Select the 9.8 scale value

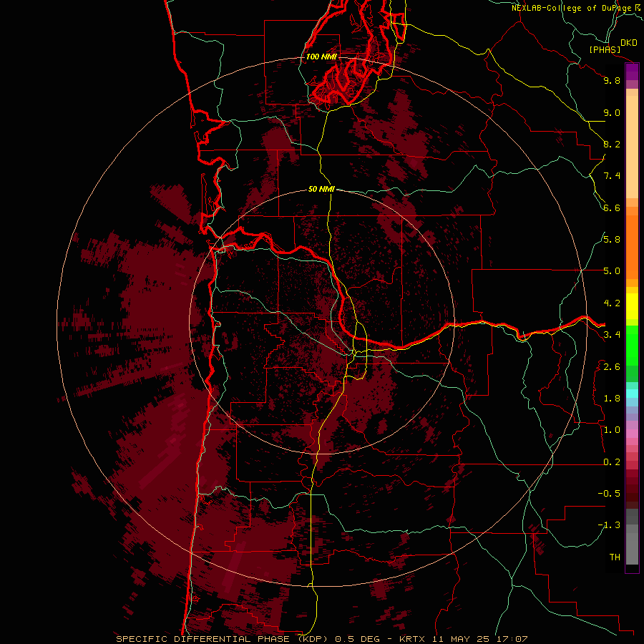[x=612, y=80]
